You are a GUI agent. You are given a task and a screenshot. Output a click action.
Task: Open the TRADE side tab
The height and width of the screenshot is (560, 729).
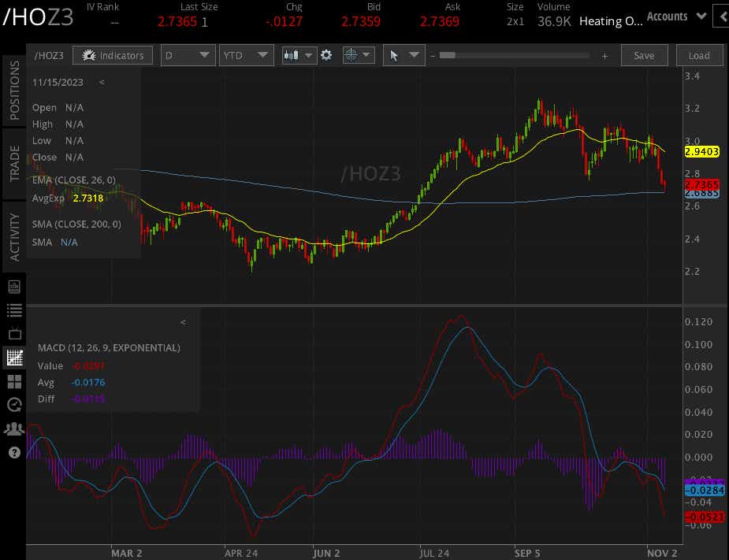pos(13,163)
